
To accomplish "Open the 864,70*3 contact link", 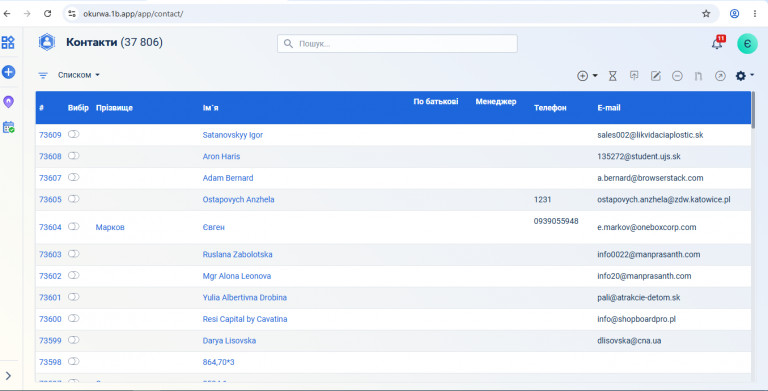I will 218,362.
